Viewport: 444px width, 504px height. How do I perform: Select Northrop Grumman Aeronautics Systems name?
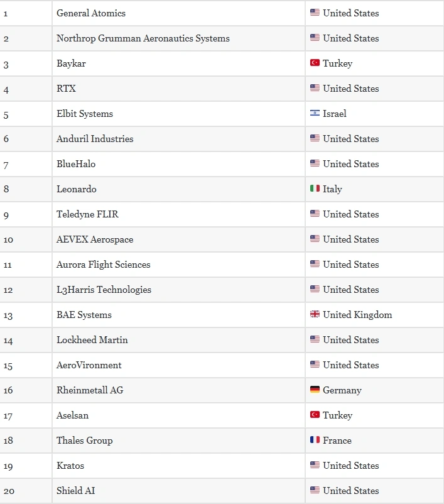coord(143,38)
